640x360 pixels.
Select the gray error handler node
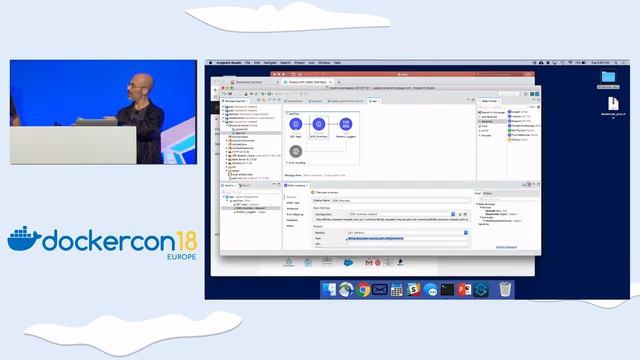pos(296,151)
